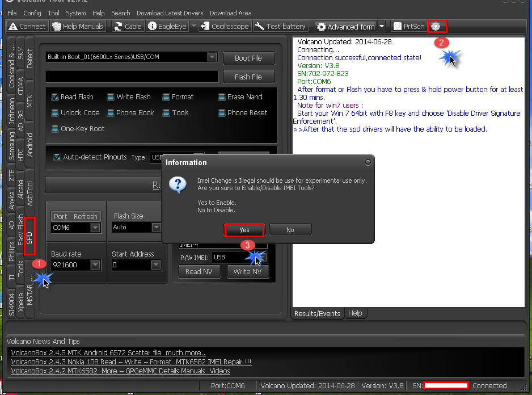Open the Baud rate 921600 dropdown
This screenshot has width=532, height=395.
(x=95, y=265)
